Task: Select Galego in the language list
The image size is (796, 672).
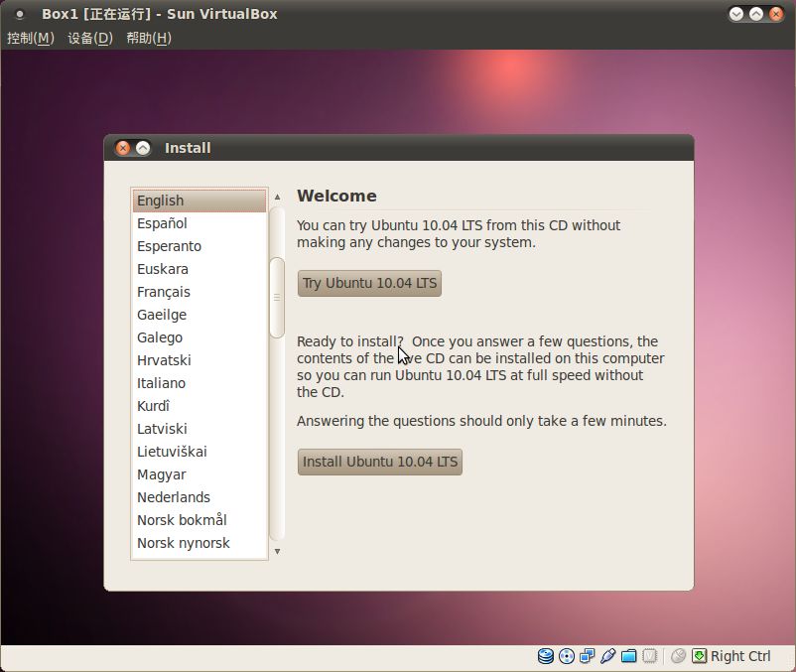Action: [199, 337]
